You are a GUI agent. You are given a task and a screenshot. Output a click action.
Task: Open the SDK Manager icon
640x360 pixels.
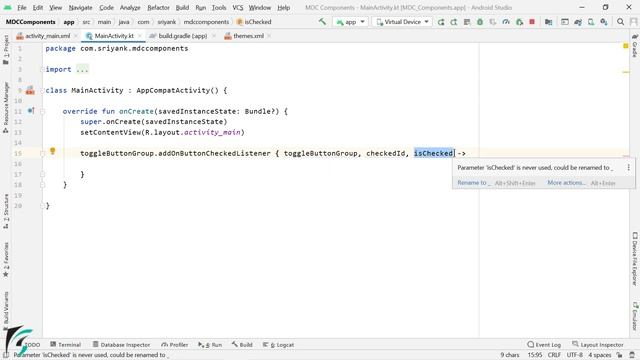click(604, 22)
